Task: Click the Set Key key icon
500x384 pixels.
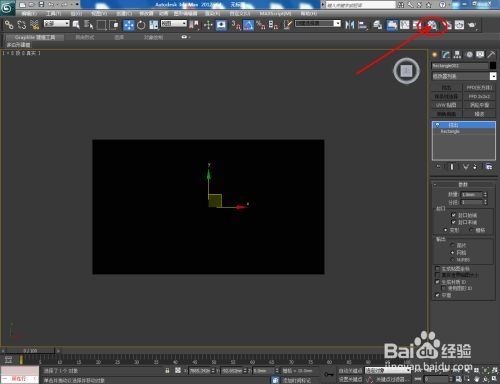Action: (x=329, y=375)
